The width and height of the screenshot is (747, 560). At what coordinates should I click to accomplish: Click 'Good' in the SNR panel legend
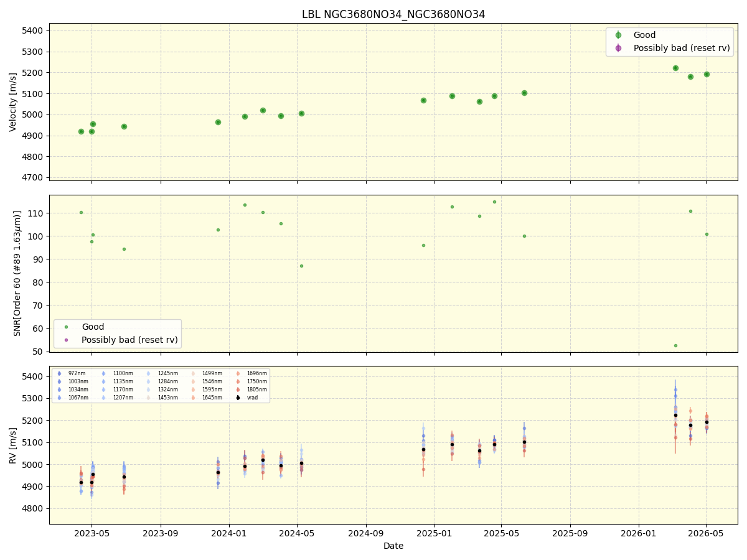pyautogui.click(x=93, y=327)
